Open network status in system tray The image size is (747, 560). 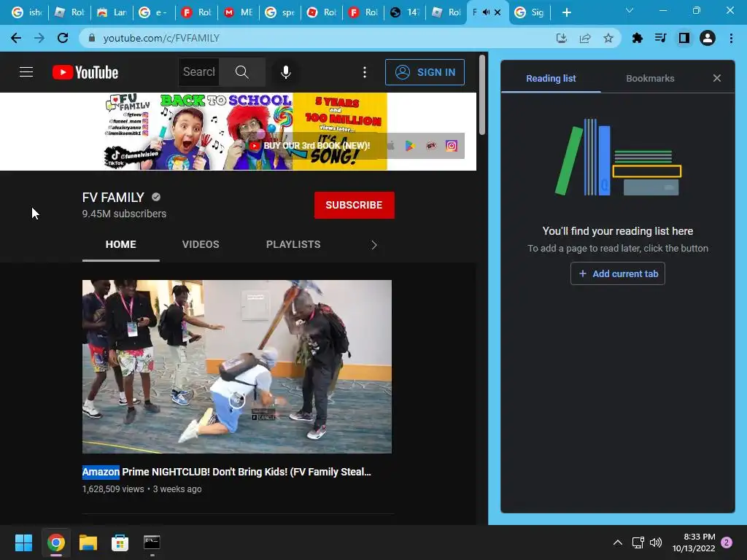(x=638, y=542)
